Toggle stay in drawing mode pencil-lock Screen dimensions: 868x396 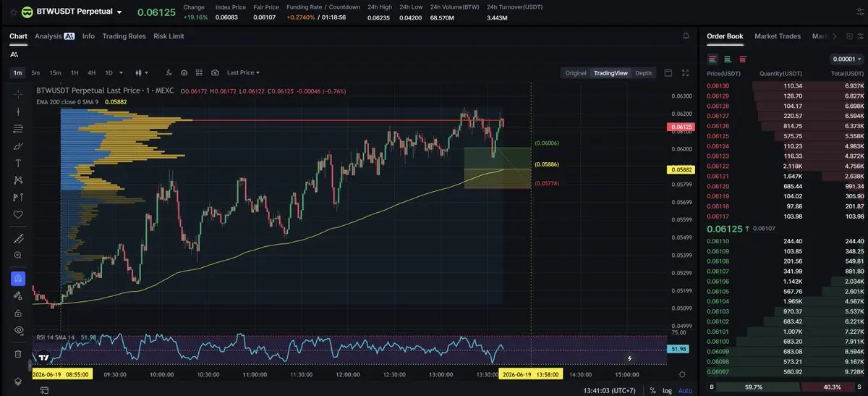(x=18, y=295)
